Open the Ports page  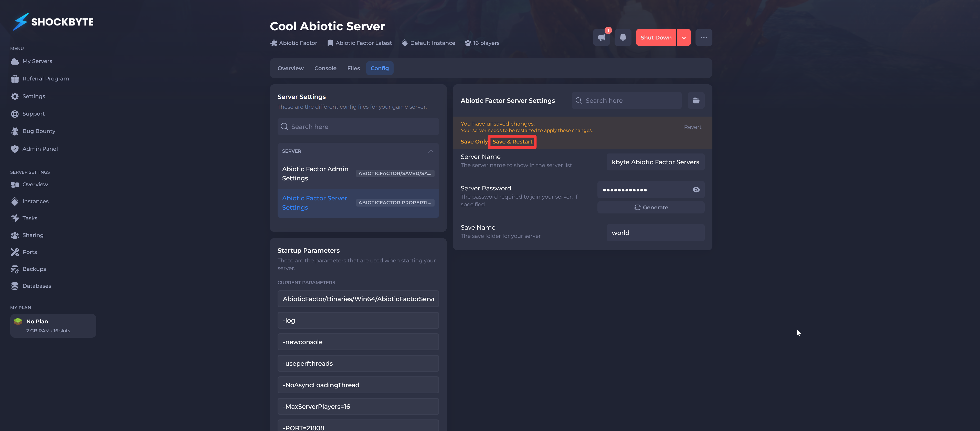tap(30, 252)
